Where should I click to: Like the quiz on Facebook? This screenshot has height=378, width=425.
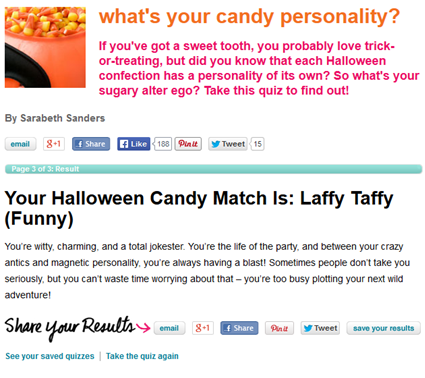click(x=134, y=144)
